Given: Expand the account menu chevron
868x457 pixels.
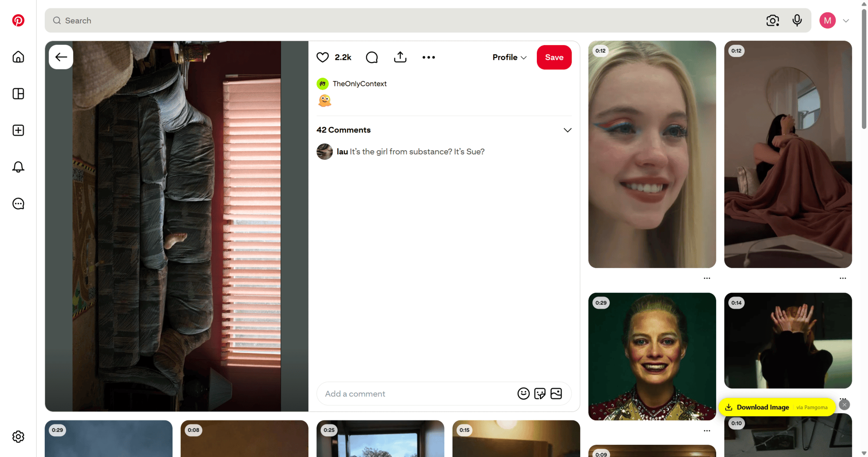Looking at the screenshot, I should coord(846,20).
